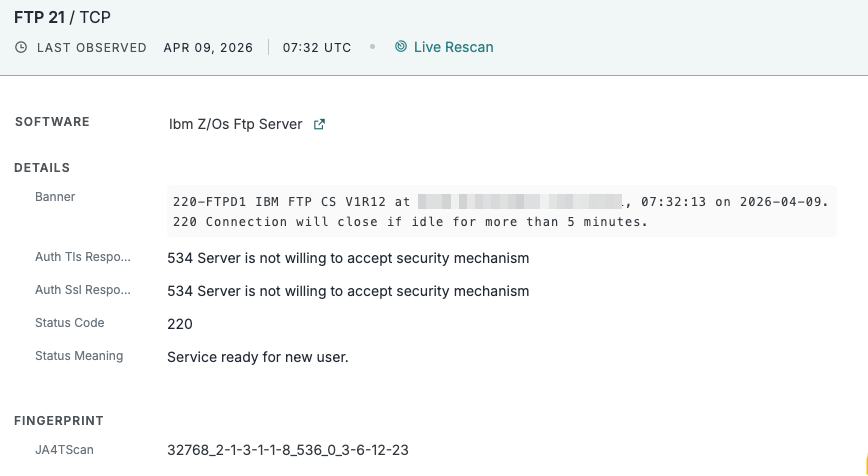
Task: Click the Status Code value 220
Action: (x=180, y=324)
